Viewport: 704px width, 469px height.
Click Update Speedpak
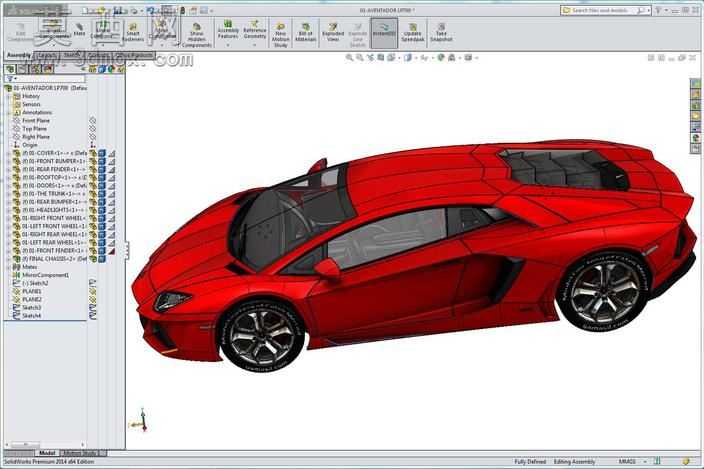coord(413,32)
